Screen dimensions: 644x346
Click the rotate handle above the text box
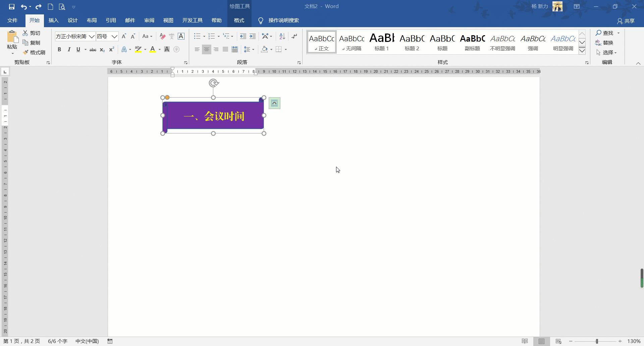214,83
